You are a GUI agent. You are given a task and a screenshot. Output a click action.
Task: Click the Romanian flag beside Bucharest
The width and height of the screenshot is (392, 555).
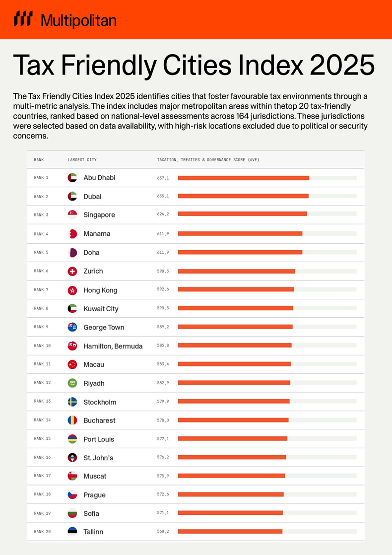pyautogui.click(x=72, y=420)
